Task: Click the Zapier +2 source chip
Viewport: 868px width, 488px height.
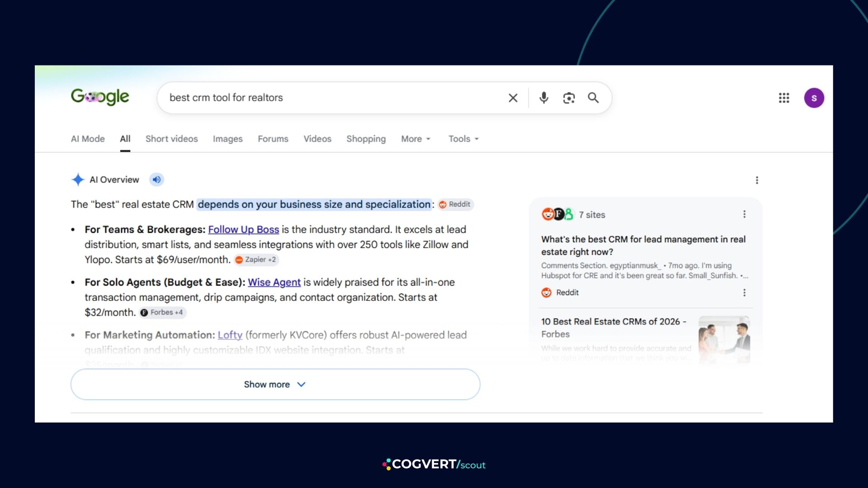Action: pos(256,260)
